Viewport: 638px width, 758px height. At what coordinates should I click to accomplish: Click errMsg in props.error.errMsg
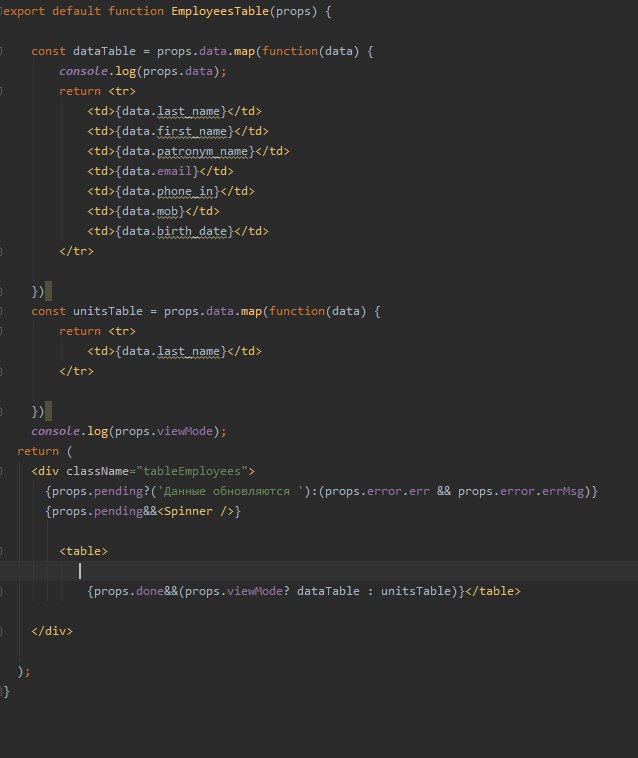click(563, 491)
